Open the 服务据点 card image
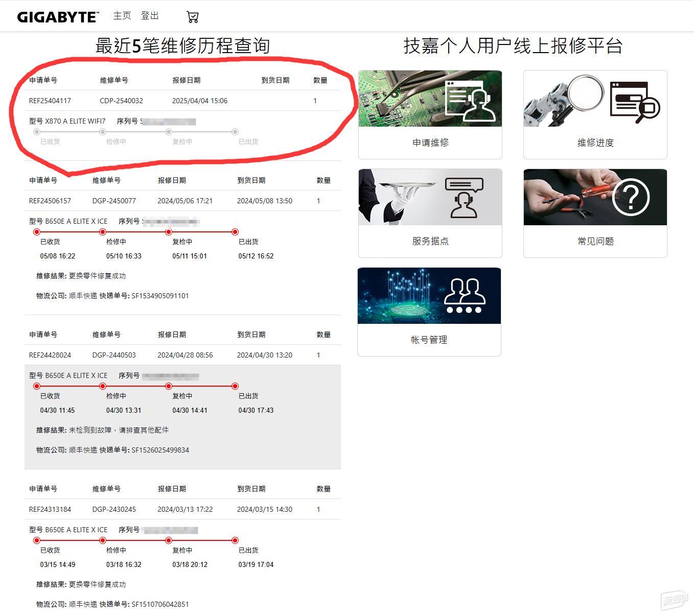This screenshot has width=694, height=616. [430, 197]
